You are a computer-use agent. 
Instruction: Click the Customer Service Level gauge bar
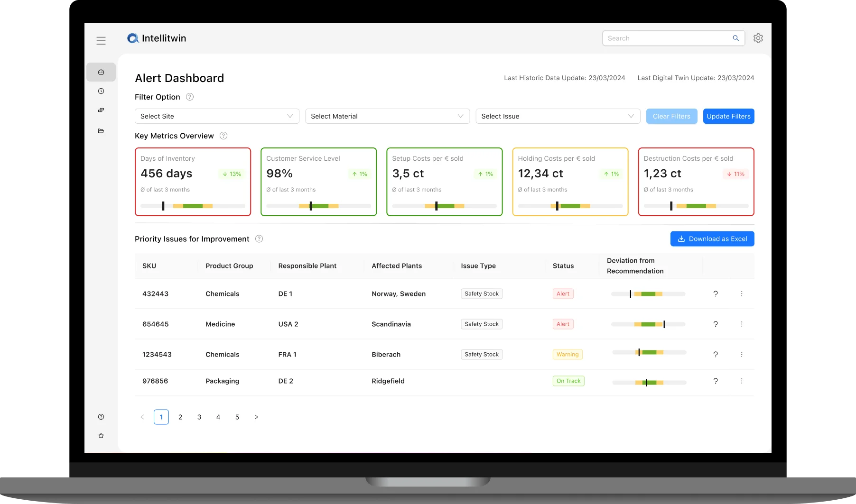318,206
